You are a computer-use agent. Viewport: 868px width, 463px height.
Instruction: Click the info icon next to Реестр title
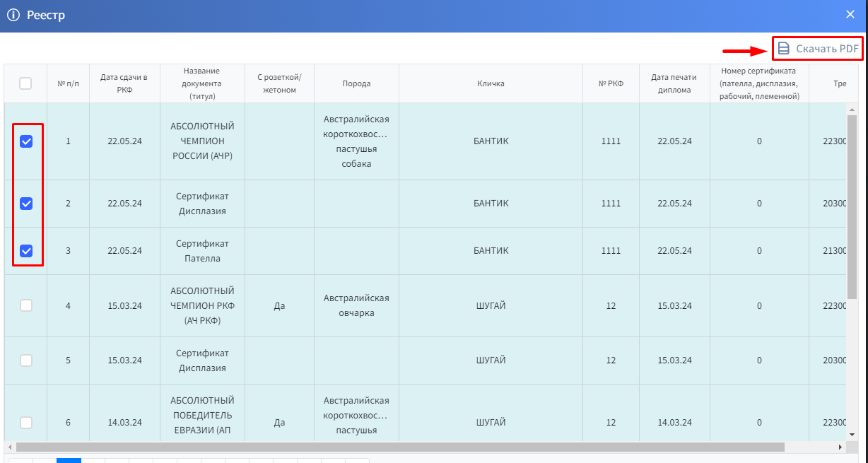click(x=13, y=15)
